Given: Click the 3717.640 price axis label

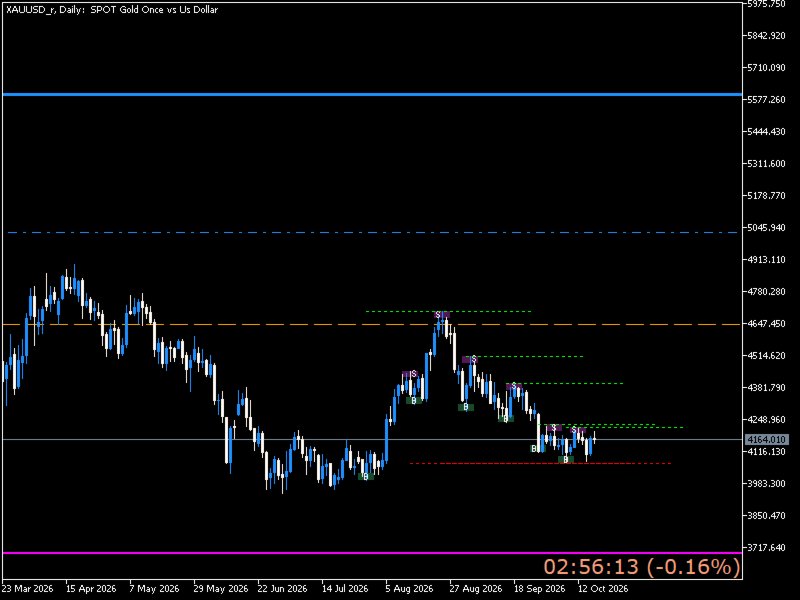Looking at the screenshot, I should click(x=766, y=547).
